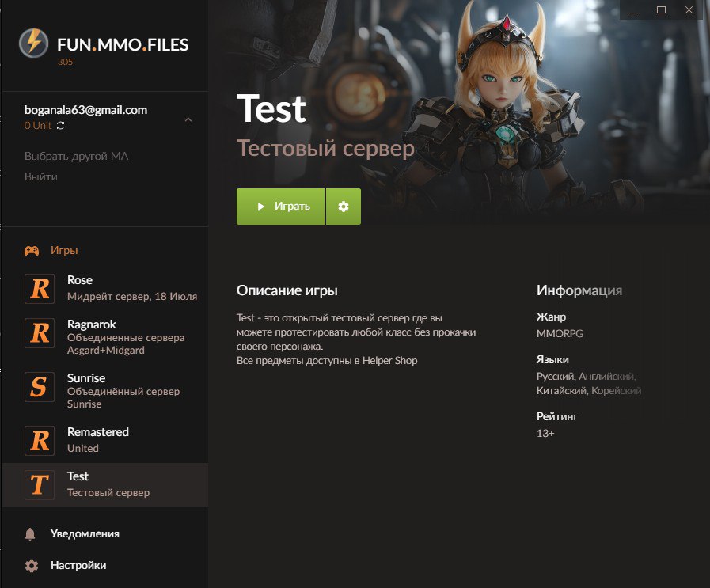The image size is (710, 588).
Task: Click the Rose game icon
Action: pyautogui.click(x=40, y=288)
